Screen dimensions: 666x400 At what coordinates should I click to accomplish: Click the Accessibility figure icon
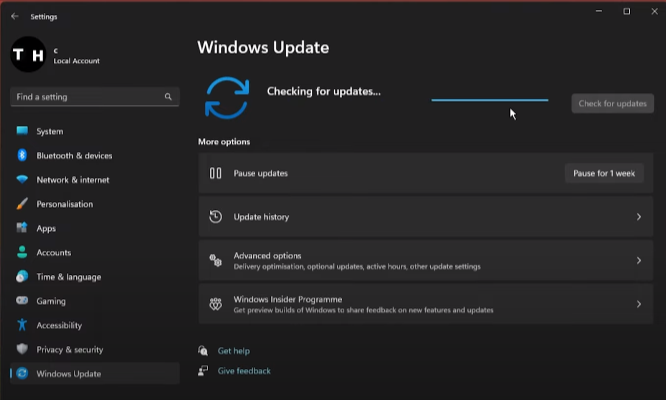tap(22, 325)
